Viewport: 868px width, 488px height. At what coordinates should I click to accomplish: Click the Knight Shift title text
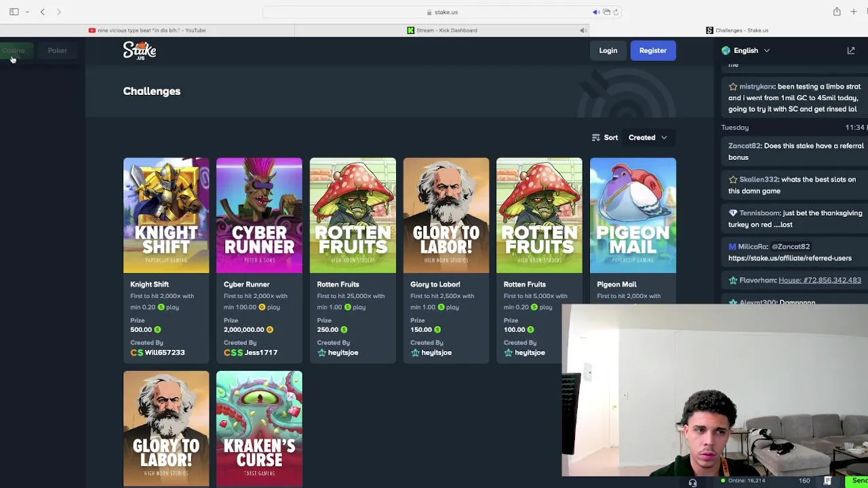click(x=149, y=285)
